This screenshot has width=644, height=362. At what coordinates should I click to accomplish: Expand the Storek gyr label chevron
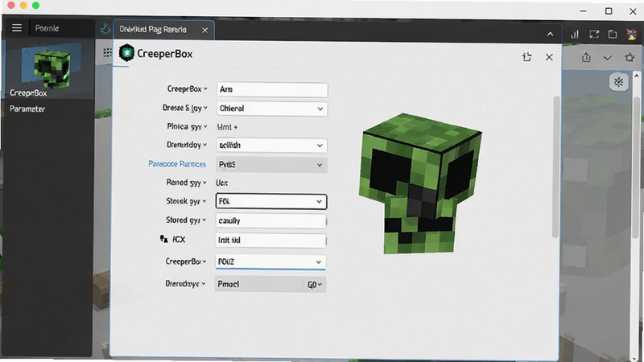click(204, 201)
